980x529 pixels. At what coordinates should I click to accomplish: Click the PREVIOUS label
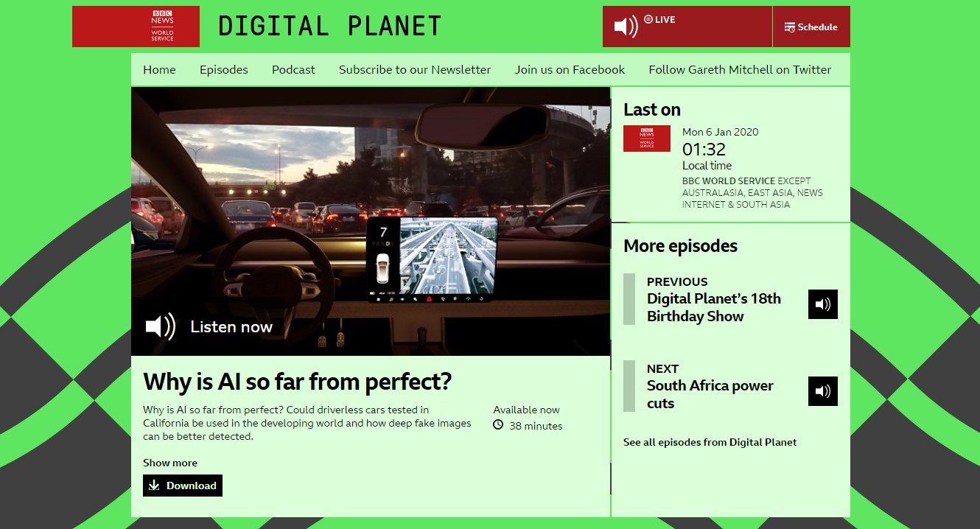(x=677, y=281)
